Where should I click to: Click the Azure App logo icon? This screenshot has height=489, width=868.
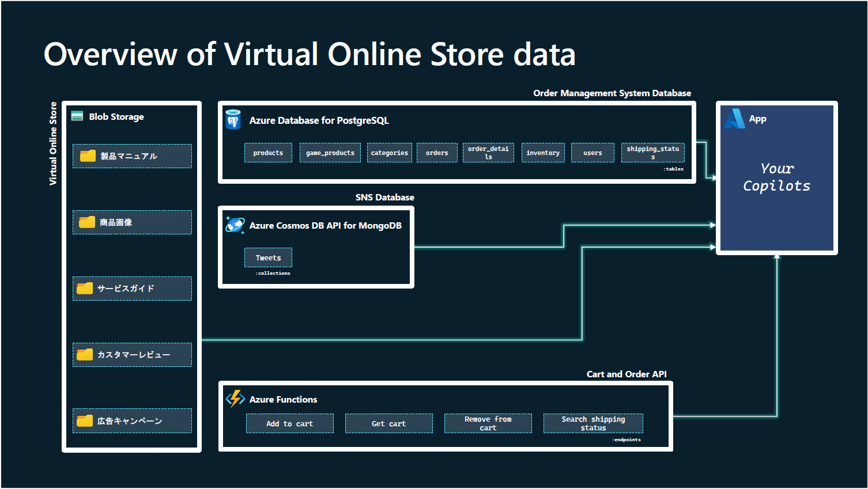coord(735,119)
